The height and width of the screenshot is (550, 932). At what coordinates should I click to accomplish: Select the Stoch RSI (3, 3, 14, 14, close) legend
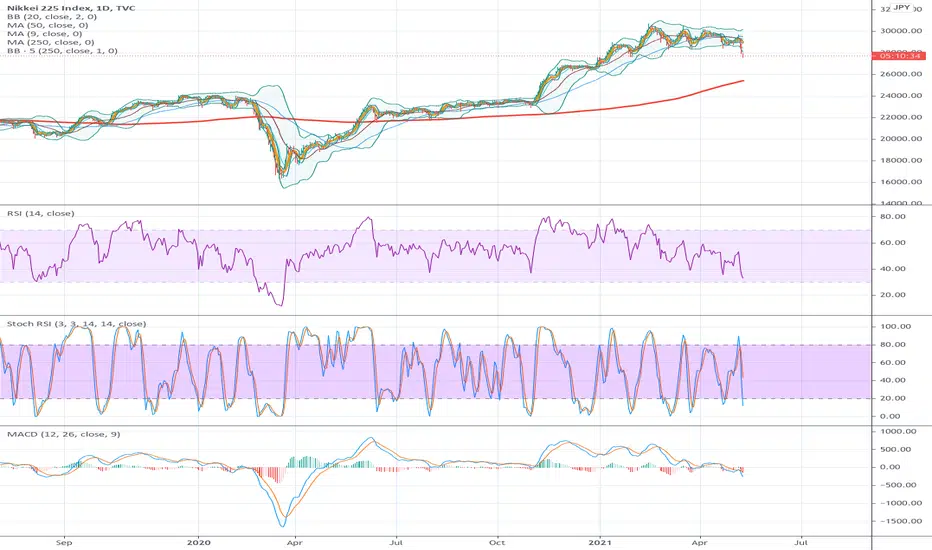pos(76,324)
